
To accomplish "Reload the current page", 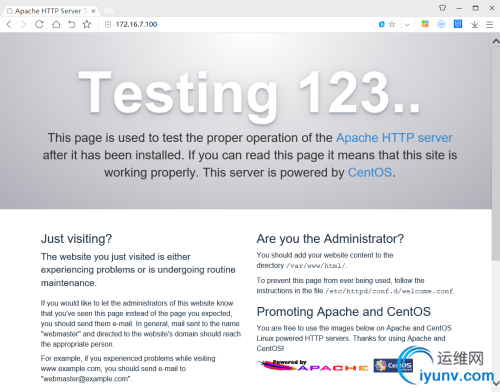I will (39, 24).
